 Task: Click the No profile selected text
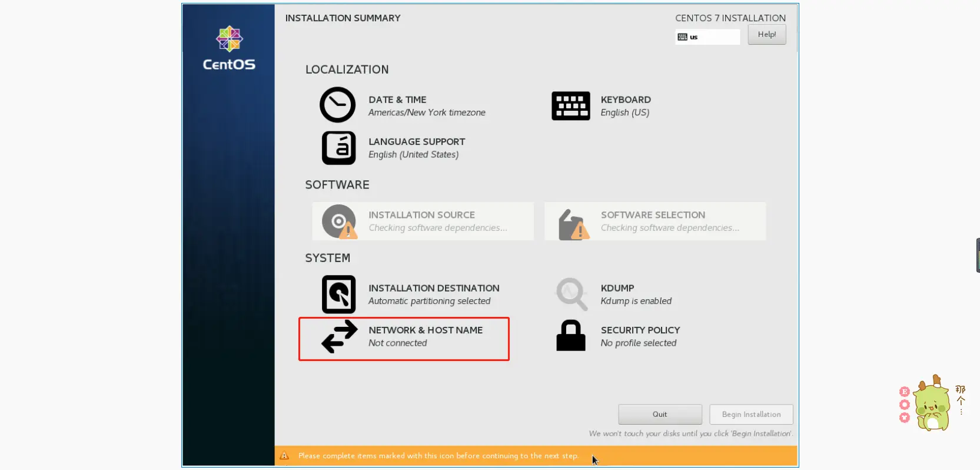click(638, 343)
